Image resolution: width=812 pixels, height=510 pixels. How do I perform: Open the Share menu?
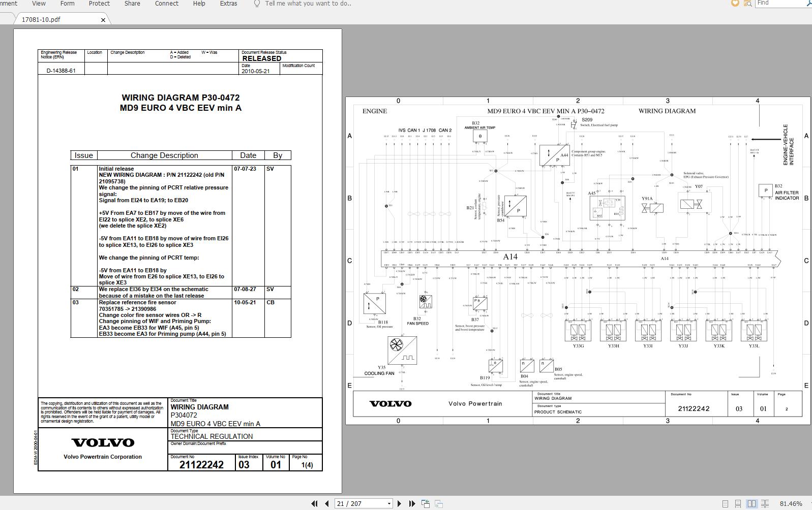[132, 3]
